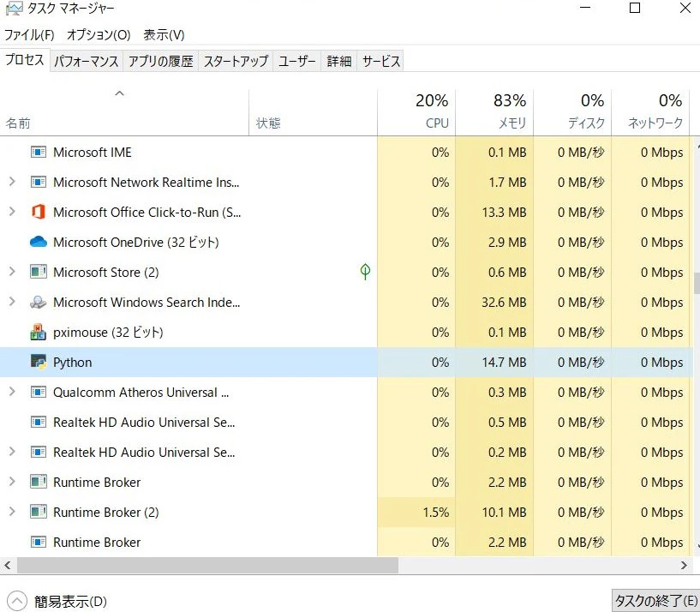Expand the Runtime Broker (2) group

click(12, 512)
